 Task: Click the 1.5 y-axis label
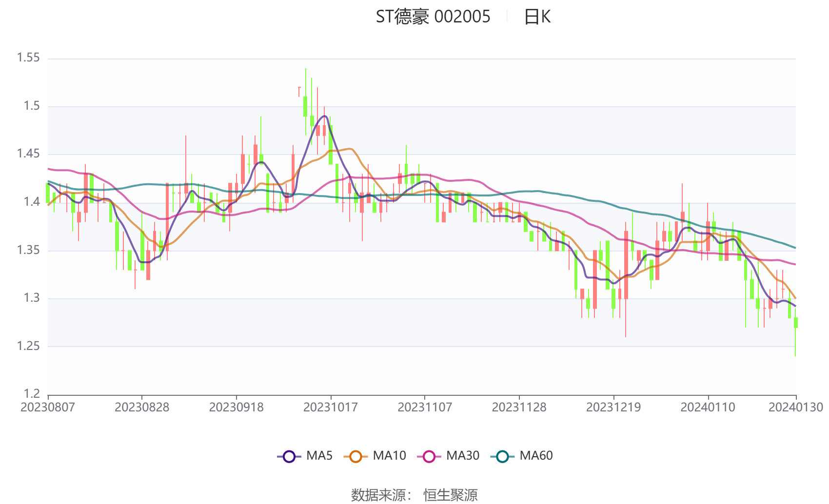(32, 106)
